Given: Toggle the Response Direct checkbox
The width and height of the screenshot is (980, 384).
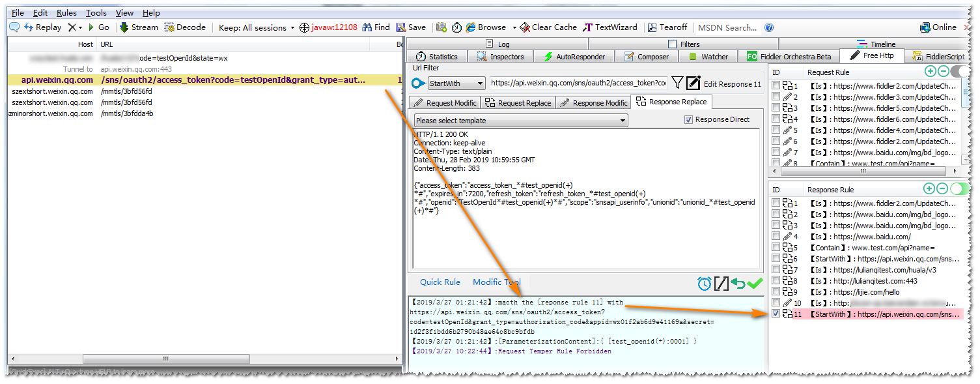Looking at the screenshot, I should (x=688, y=120).
